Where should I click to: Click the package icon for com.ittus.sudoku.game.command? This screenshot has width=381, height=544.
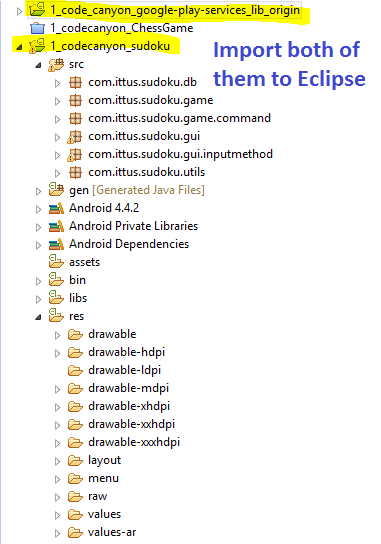point(75,119)
